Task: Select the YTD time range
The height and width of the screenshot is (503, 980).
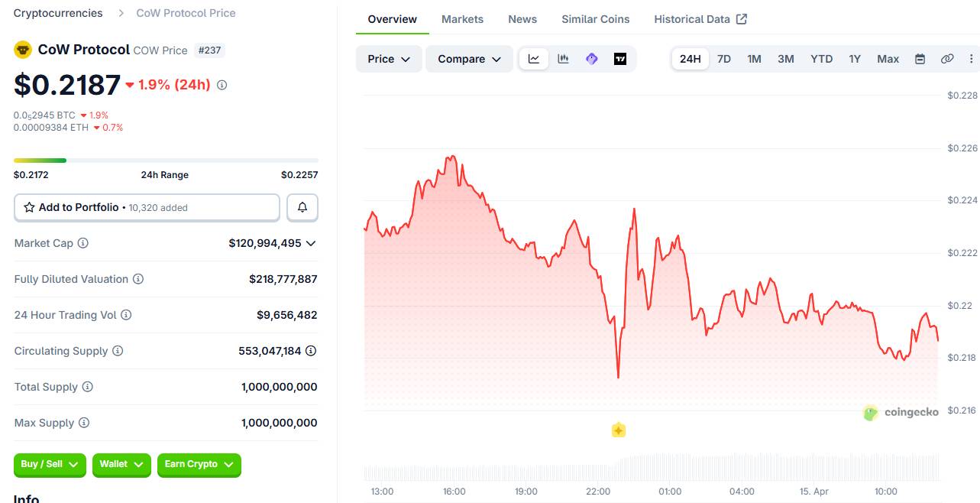Action: (x=821, y=59)
